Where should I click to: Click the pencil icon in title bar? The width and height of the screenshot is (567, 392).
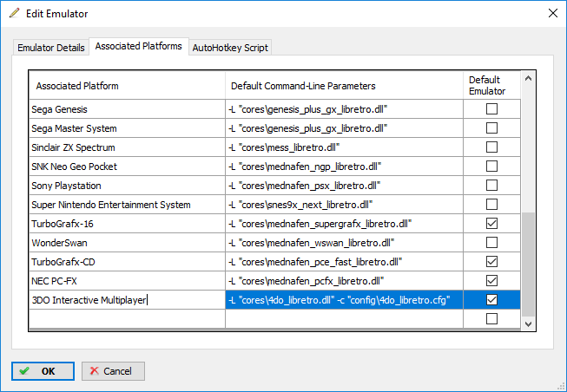pyautogui.click(x=15, y=13)
